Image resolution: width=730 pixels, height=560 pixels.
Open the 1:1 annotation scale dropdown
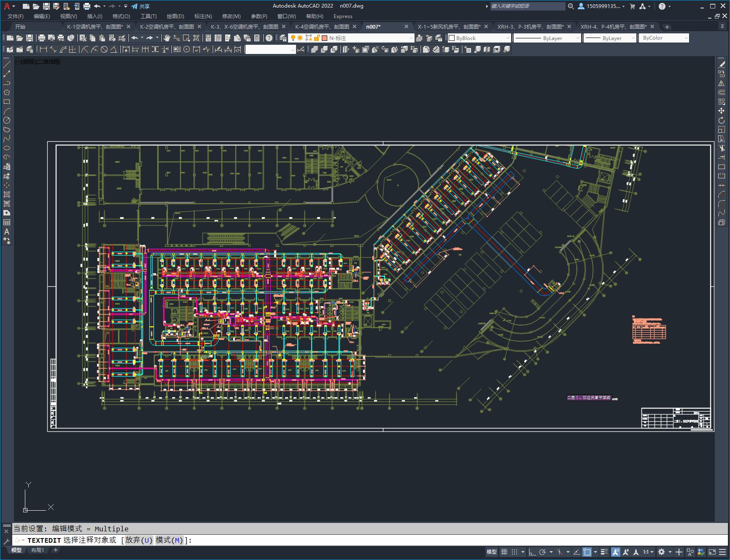pos(648,552)
